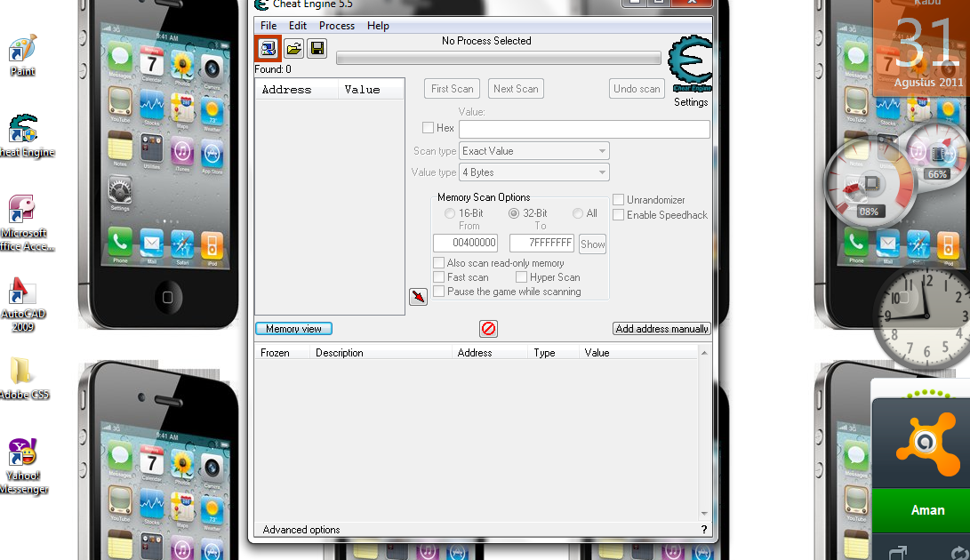
Task: Click the address table scroll up arrow
Action: click(x=704, y=353)
